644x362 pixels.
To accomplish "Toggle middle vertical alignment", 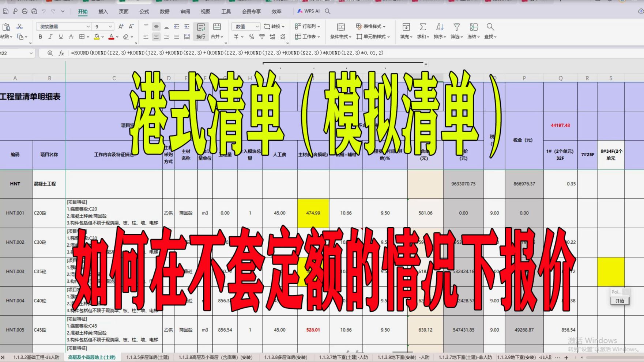I will tap(156, 27).
